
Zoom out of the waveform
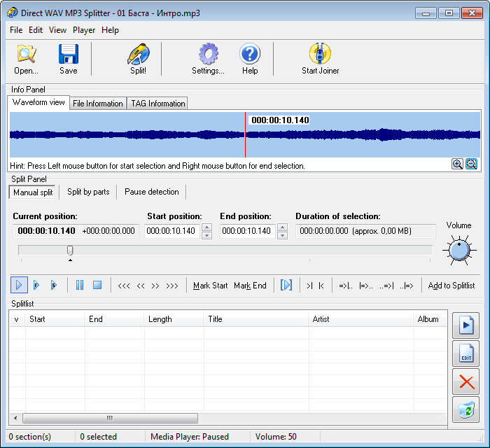pyautogui.click(x=471, y=164)
